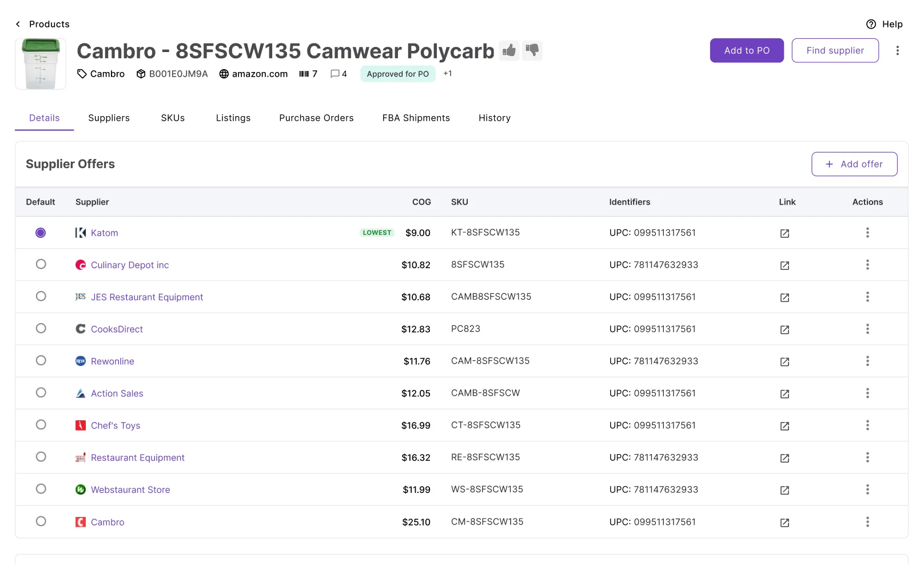This screenshot has height=565, width=924.
Task: Open Katom supplier link
Action: point(105,233)
